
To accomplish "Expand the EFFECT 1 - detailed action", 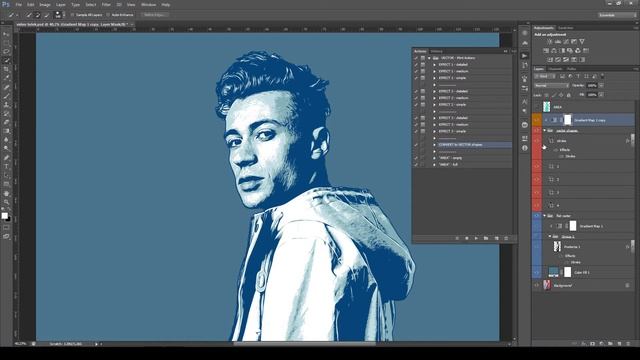I will pyautogui.click(x=435, y=64).
